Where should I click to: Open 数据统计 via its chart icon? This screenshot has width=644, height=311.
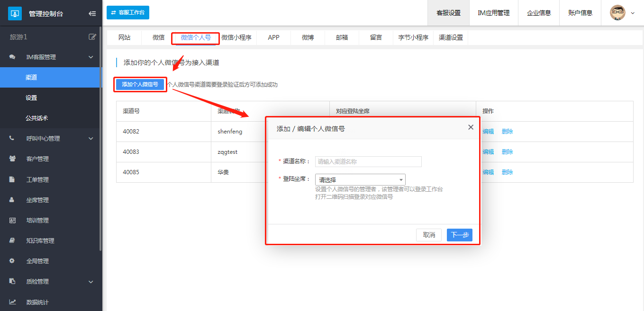pyautogui.click(x=12, y=302)
